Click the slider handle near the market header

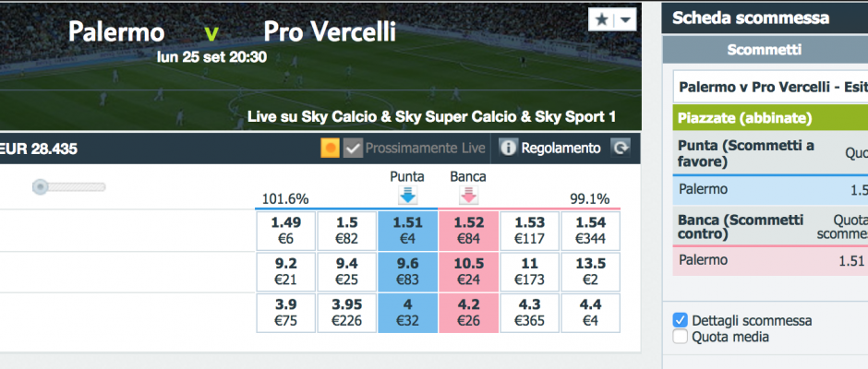tap(40, 187)
